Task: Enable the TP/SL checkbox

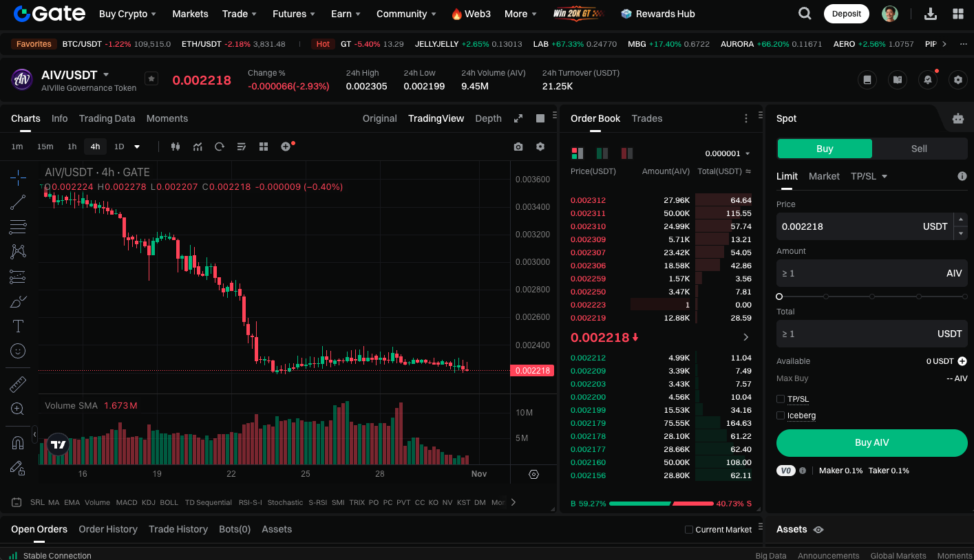Action: click(781, 399)
